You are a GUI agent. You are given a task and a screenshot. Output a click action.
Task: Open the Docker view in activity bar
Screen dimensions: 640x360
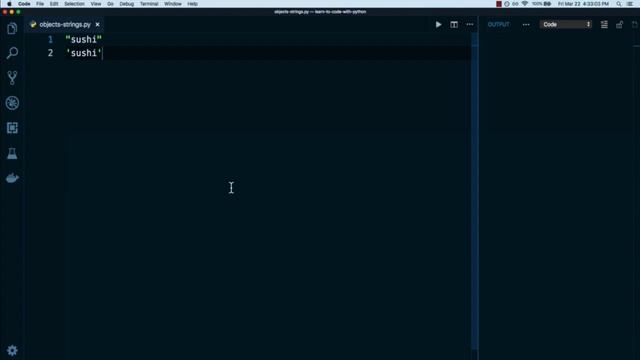click(x=12, y=178)
